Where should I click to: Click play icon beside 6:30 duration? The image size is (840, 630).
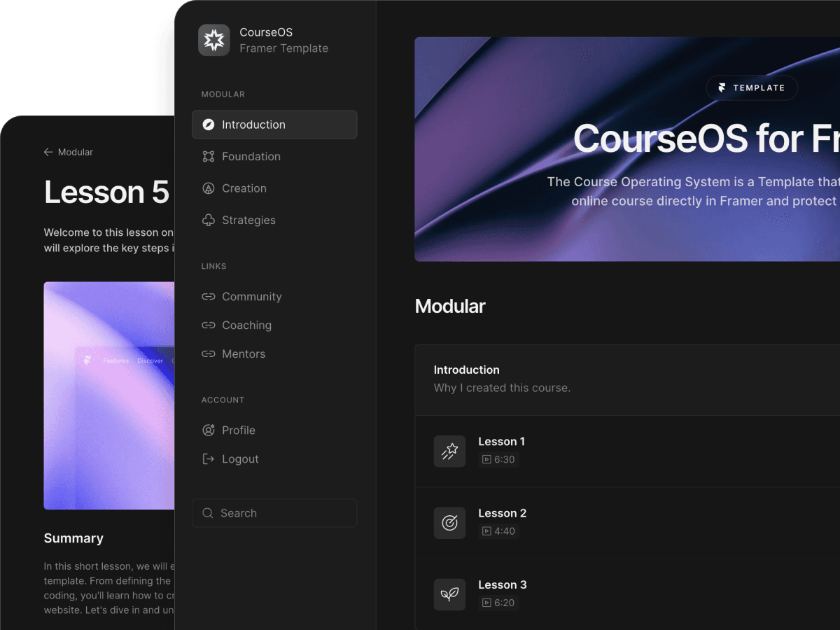(x=486, y=460)
